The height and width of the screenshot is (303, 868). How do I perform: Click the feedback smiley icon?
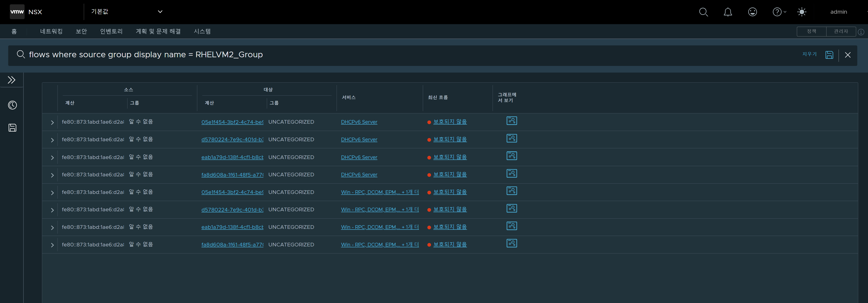[x=752, y=12]
